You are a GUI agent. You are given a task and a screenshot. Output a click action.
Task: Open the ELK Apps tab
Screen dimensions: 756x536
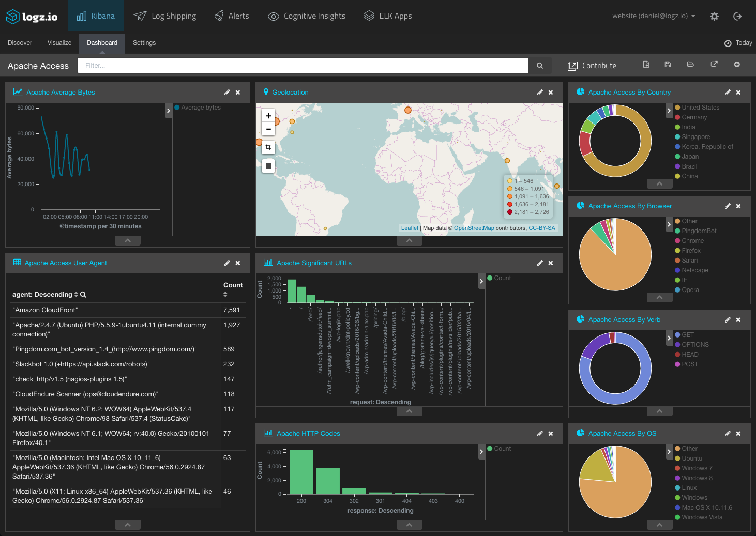click(388, 16)
